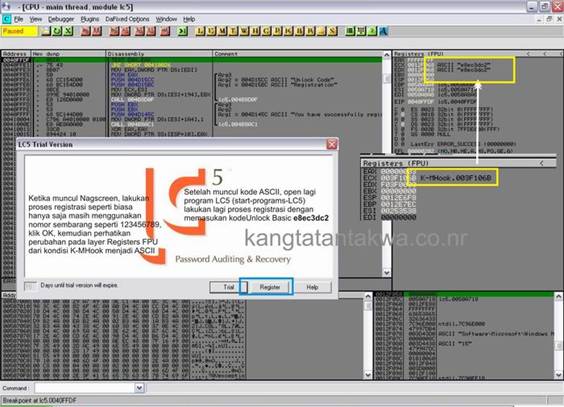Screen dimensions: 564x407
Task: Open the DaFixed Options menu
Action: 127,19
